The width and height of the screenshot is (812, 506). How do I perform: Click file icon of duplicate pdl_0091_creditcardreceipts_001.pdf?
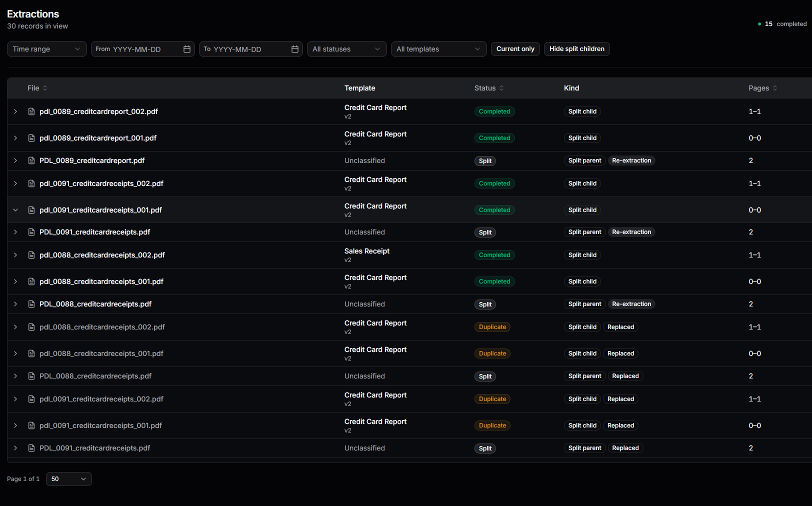(31, 425)
